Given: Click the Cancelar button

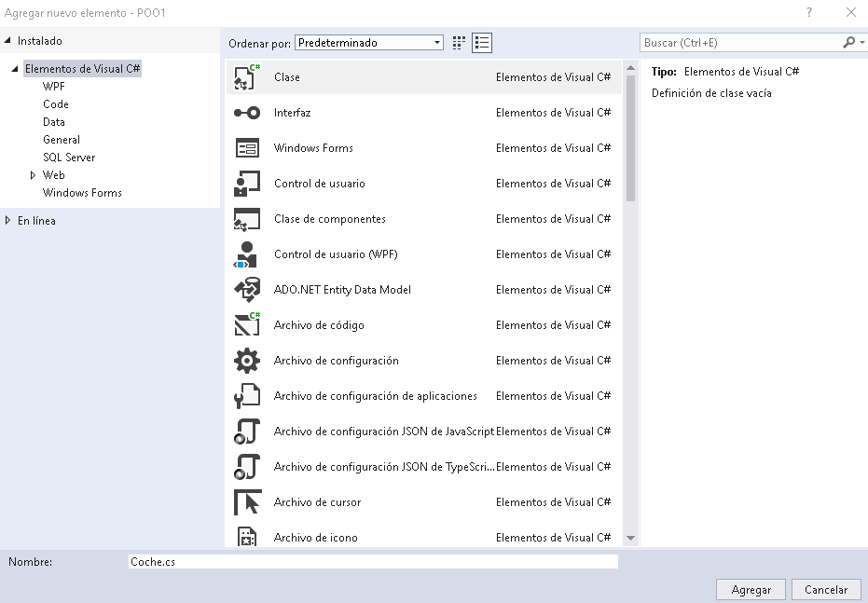Looking at the screenshot, I should pyautogui.click(x=826, y=590).
